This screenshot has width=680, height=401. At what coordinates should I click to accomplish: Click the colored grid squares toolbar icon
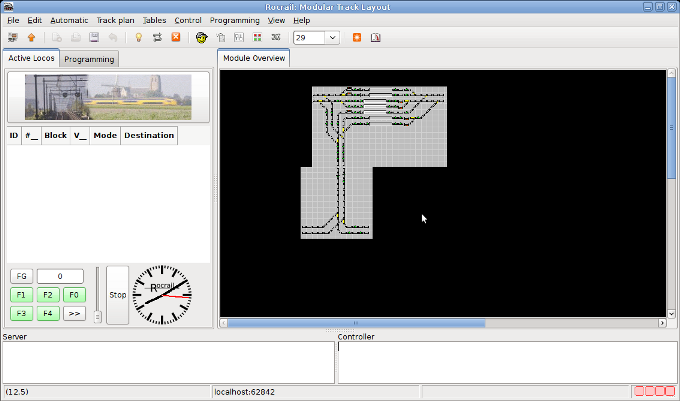pyautogui.click(x=257, y=38)
